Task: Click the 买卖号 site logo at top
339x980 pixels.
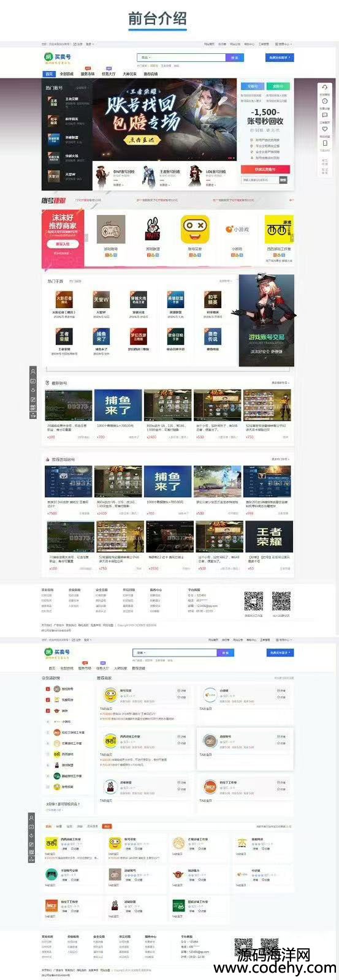Action: click(x=57, y=58)
